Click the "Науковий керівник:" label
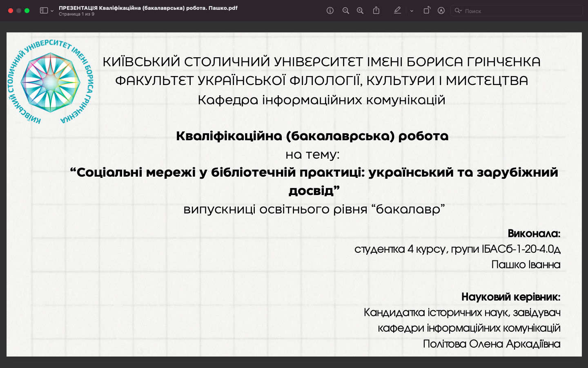The height and width of the screenshot is (368, 588). point(510,297)
